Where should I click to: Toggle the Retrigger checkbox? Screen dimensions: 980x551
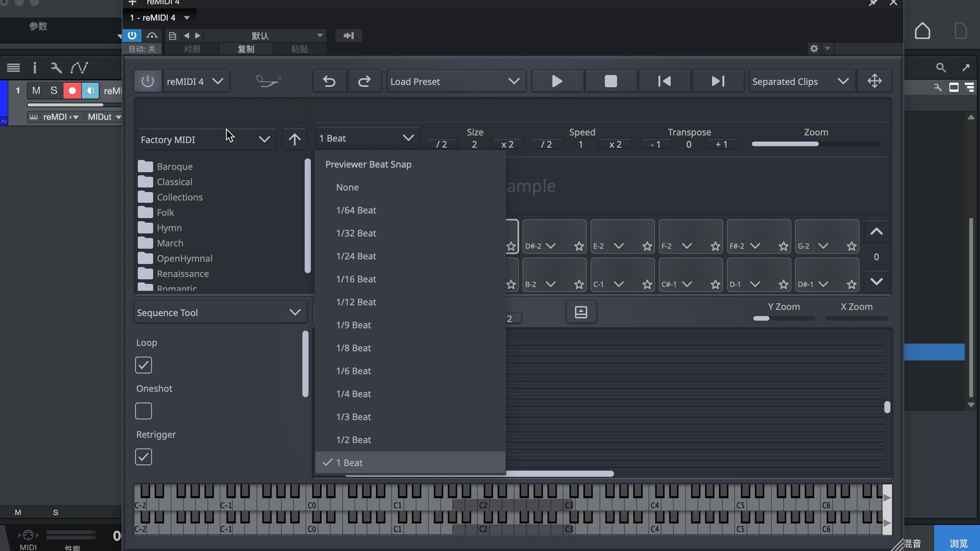tap(143, 457)
